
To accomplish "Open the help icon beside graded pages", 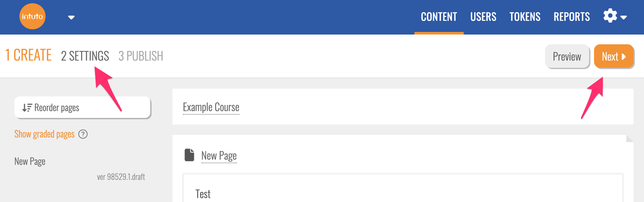I will click(83, 134).
